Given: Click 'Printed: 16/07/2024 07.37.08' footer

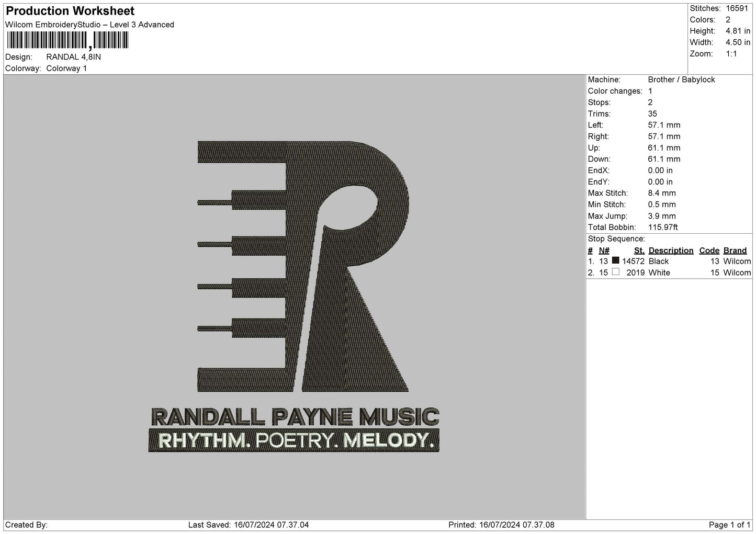Looking at the screenshot, I should tap(501, 525).
